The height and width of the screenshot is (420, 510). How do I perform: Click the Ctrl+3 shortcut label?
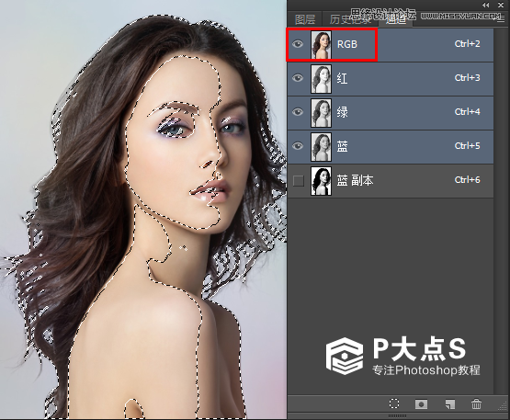468,78
